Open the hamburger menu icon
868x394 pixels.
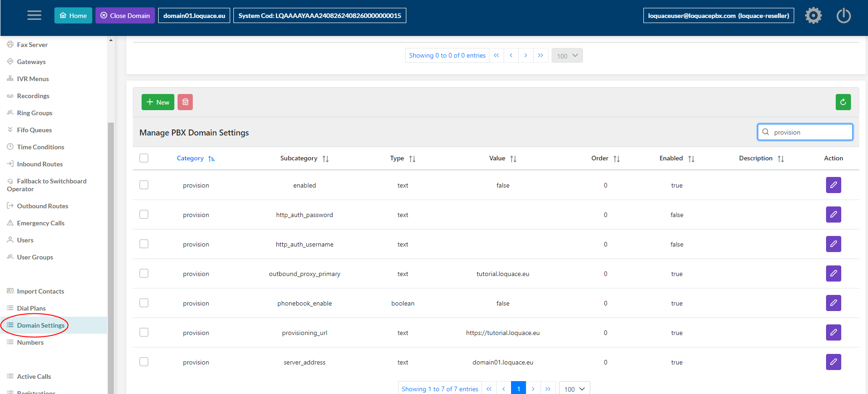pyautogui.click(x=34, y=16)
